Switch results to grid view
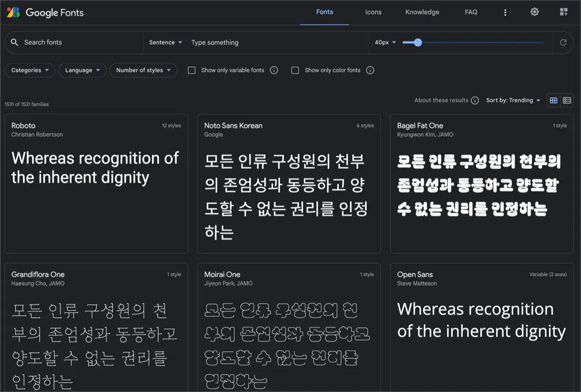This screenshot has height=392, width=581. click(x=554, y=100)
